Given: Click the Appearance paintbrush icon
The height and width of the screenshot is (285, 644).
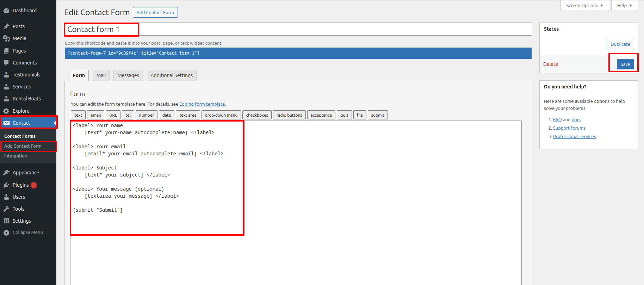Looking at the screenshot, I should tap(6, 173).
